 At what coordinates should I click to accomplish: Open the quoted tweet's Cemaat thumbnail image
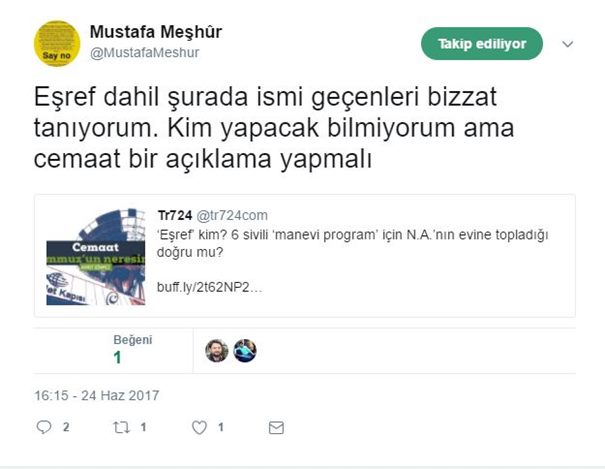coord(96,257)
